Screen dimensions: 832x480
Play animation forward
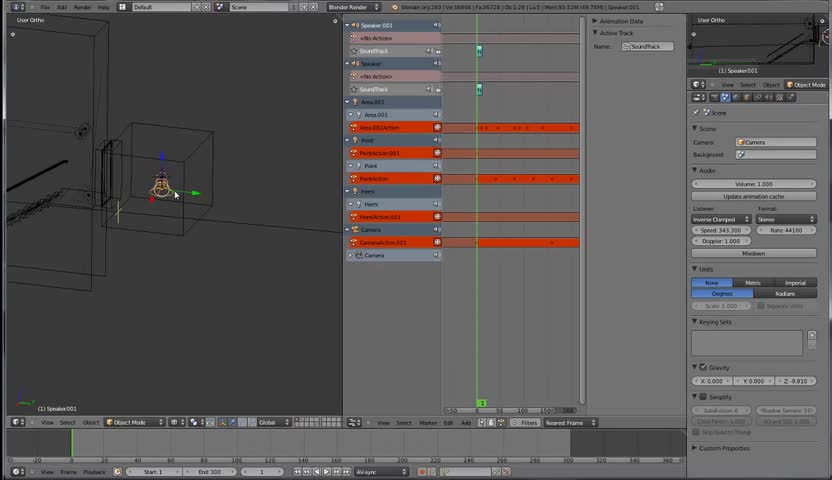point(326,472)
